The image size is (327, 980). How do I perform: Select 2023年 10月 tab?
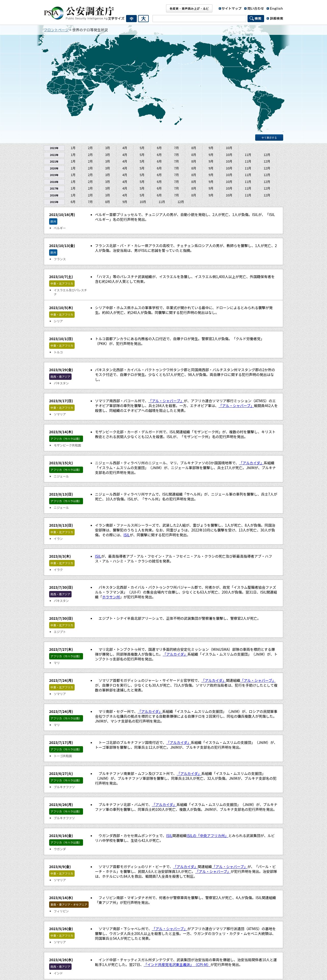tap(229, 148)
